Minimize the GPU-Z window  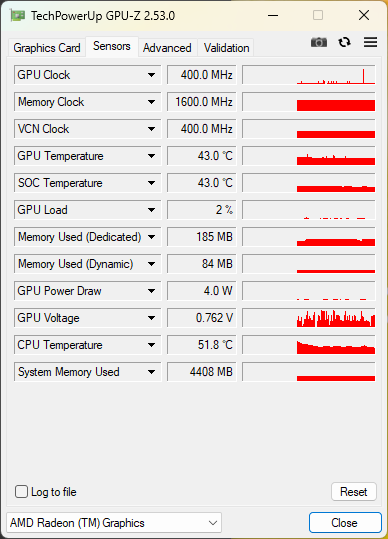click(x=273, y=15)
